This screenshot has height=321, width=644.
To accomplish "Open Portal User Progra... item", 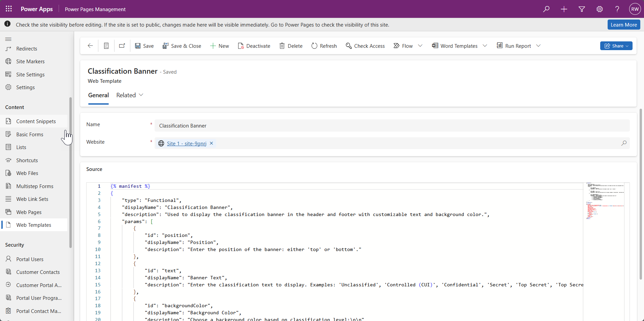I will tap(34, 298).
